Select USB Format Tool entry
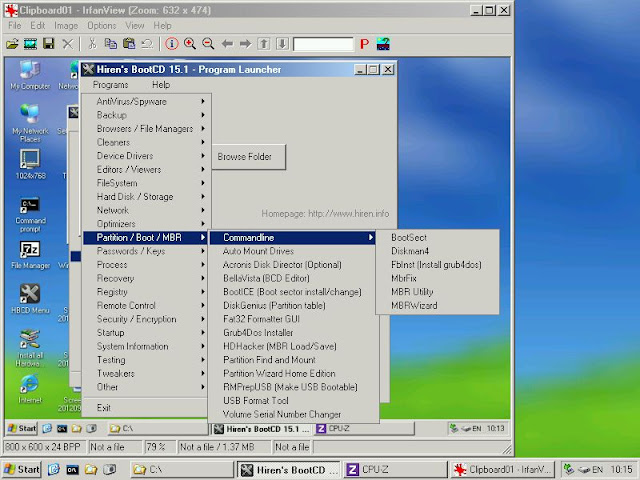 pyautogui.click(x=293, y=401)
